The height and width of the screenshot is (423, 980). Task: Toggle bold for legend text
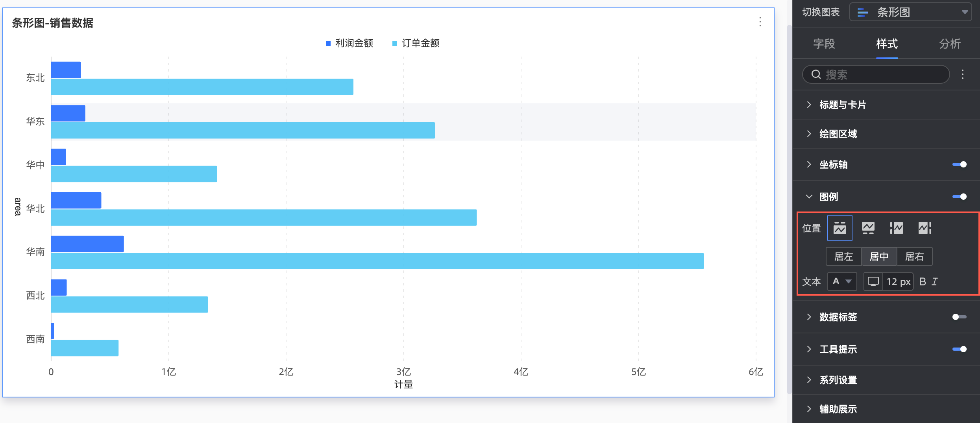click(x=922, y=281)
